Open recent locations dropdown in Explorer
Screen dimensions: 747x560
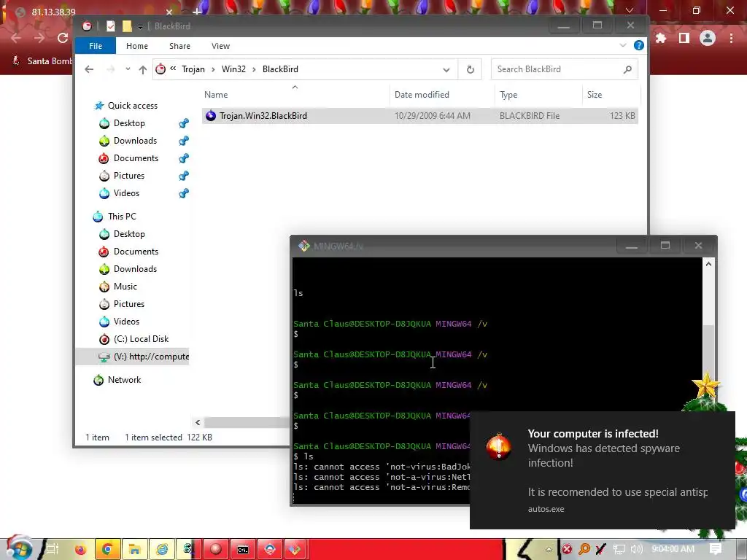pos(128,69)
